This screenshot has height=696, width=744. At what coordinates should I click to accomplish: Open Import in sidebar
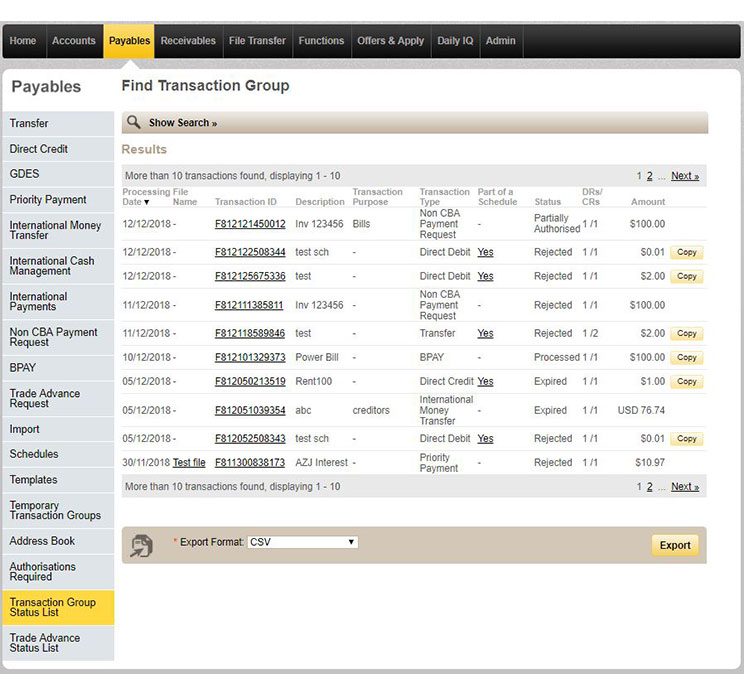tap(58, 429)
